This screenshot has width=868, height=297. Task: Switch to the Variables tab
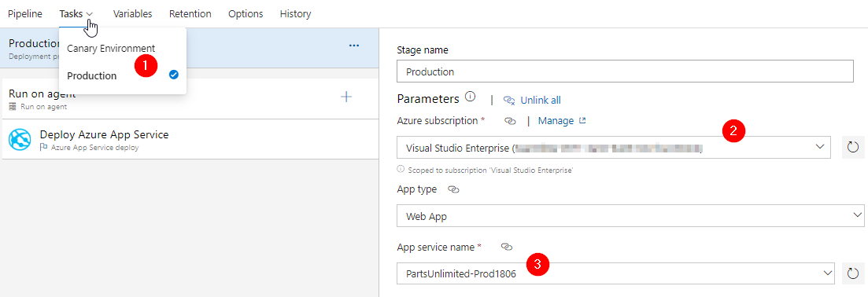point(132,14)
